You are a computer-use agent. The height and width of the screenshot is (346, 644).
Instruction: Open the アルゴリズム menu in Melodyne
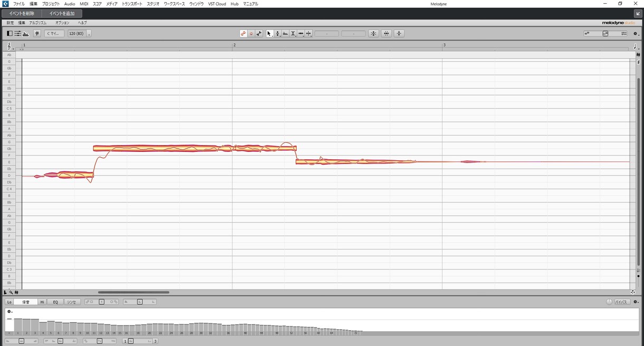click(38, 23)
